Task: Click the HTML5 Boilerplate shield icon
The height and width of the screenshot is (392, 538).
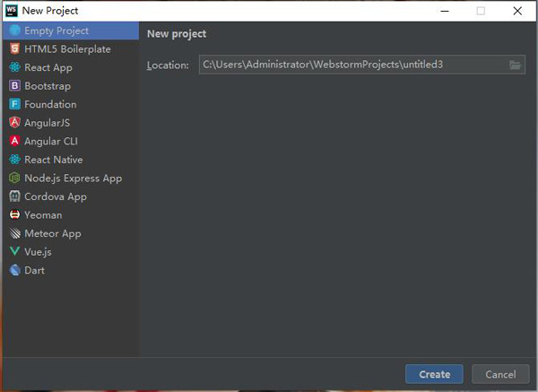Action: click(14, 48)
